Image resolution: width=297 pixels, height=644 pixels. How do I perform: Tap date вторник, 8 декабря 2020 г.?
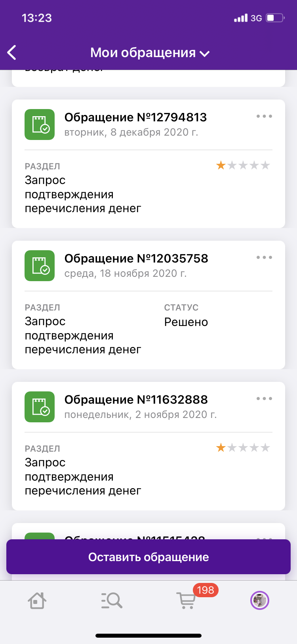(x=131, y=132)
